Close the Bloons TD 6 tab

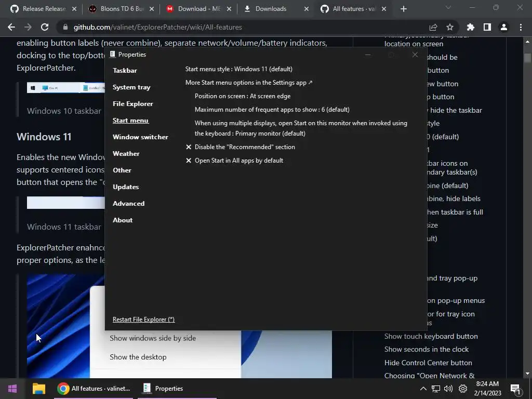tap(152, 9)
